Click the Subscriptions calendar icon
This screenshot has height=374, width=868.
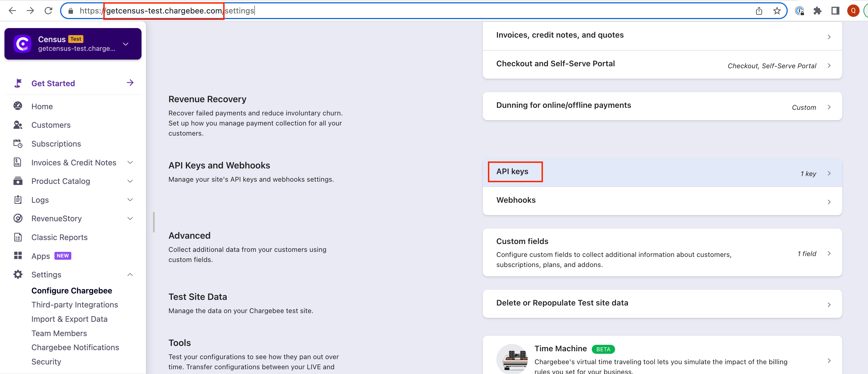pyautogui.click(x=18, y=143)
